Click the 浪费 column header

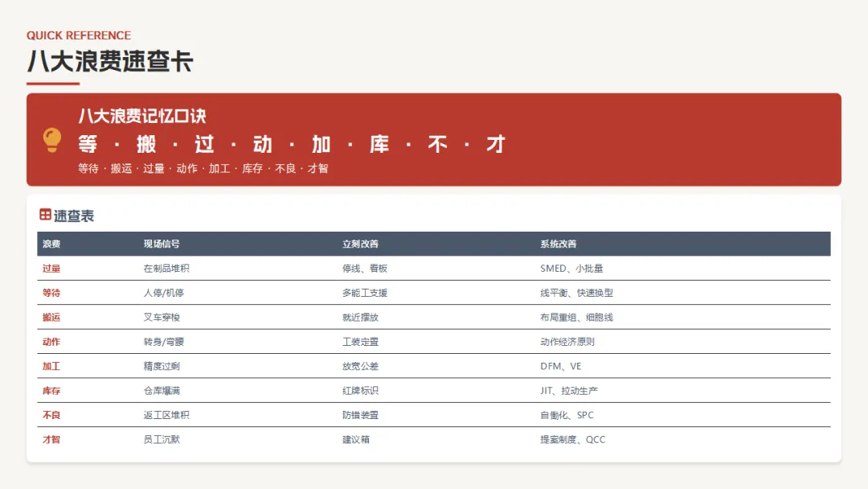(x=51, y=244)
